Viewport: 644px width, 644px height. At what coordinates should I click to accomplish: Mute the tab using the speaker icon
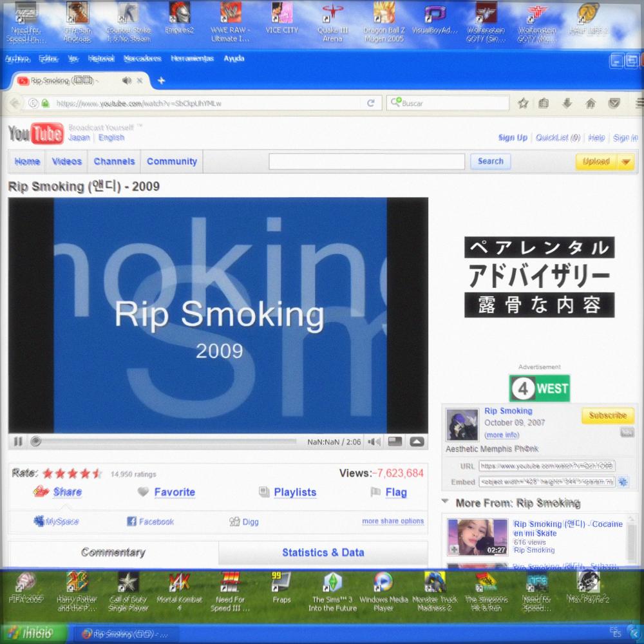point(127,80)
